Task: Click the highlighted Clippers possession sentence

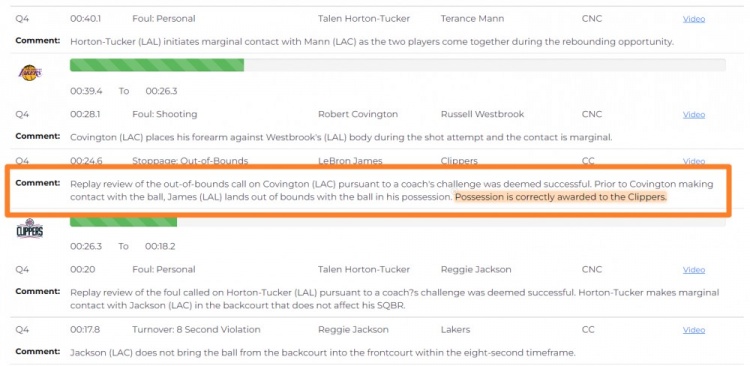Action: point(561,197)
